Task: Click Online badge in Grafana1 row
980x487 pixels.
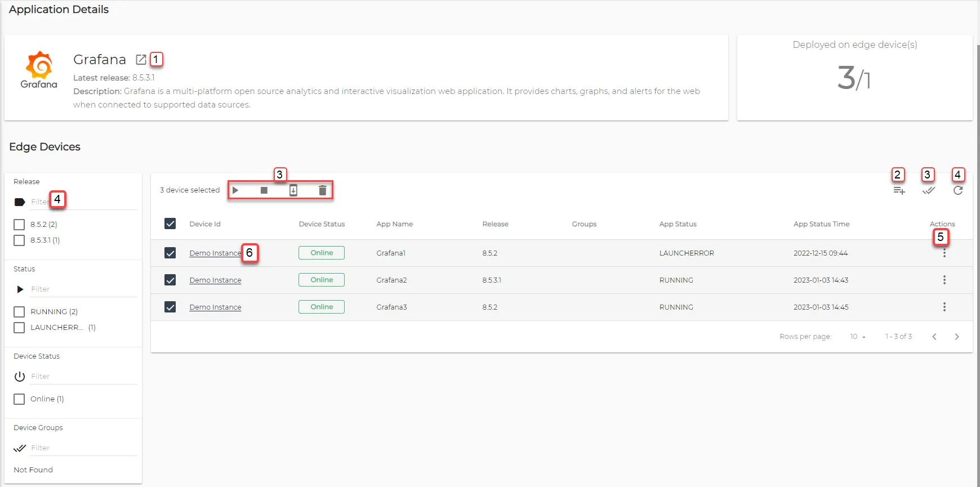Action: click(322, 253)
